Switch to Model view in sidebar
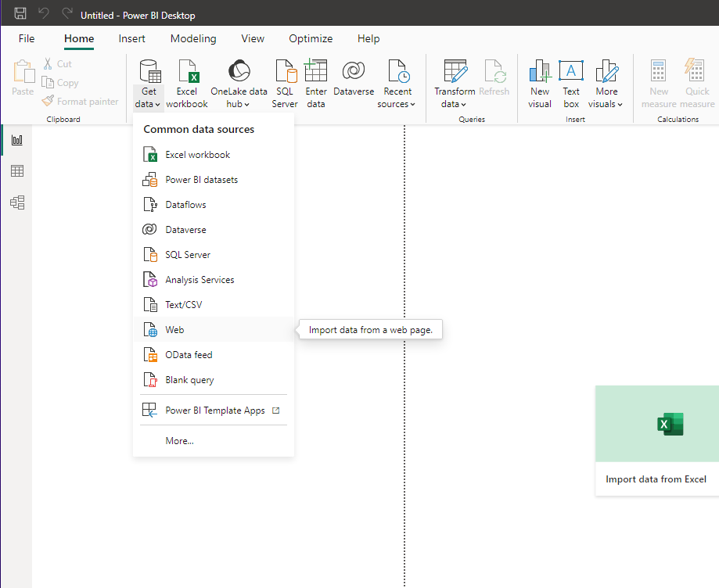The width and height of the screenshot is (719, 588). 17,202
